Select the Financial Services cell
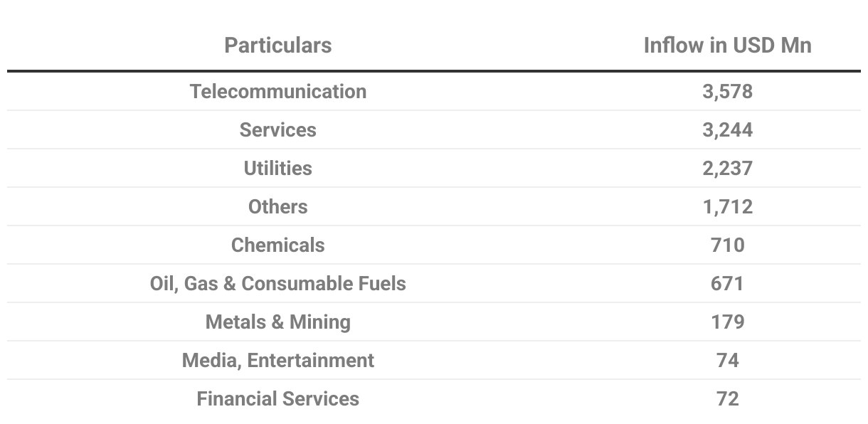The image size is (868, 424). point(277,398)
